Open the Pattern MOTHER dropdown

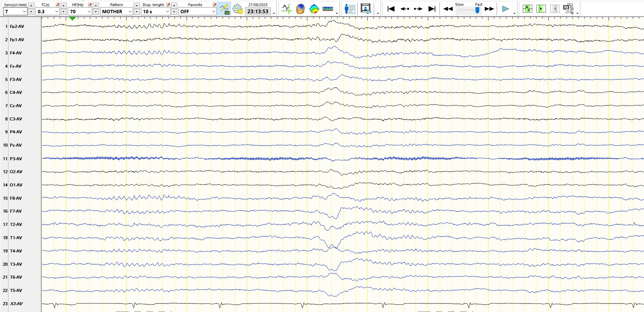click(x=130, y=12)
